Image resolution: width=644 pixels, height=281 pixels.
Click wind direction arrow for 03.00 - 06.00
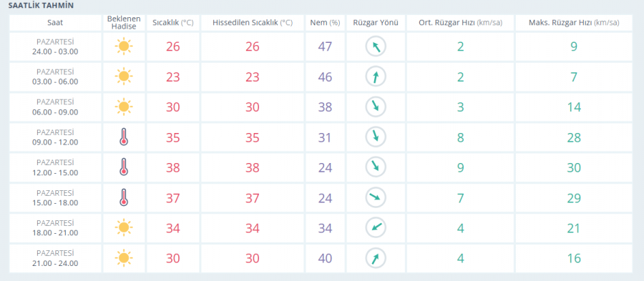(376, 77)
